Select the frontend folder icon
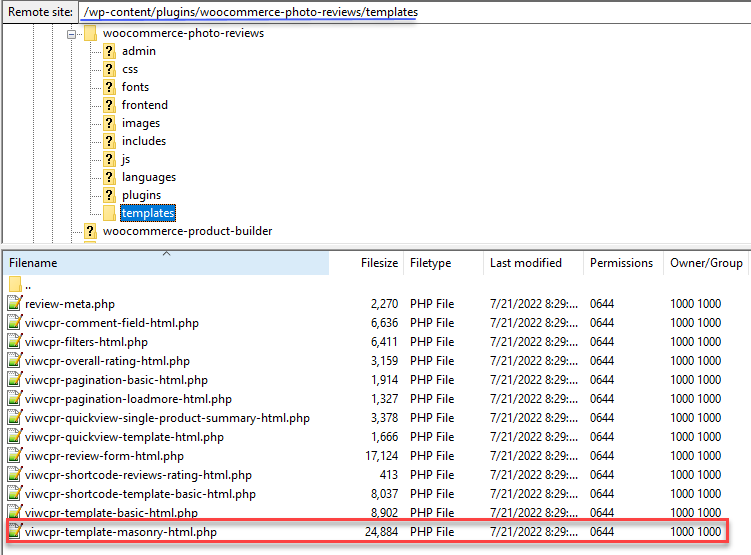The width and height of the screenshot is (751, 555). coord(110,105)
